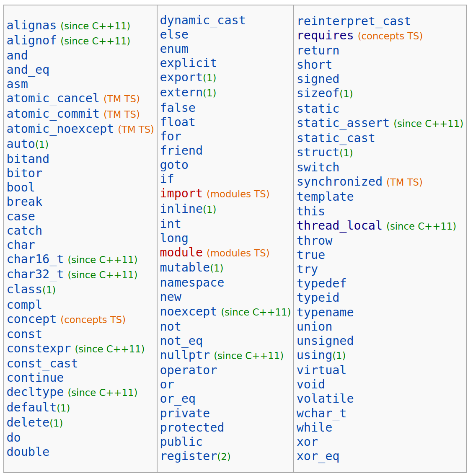Click the namespace keyword link
468x476 pixels.
(x=192, y=283)
